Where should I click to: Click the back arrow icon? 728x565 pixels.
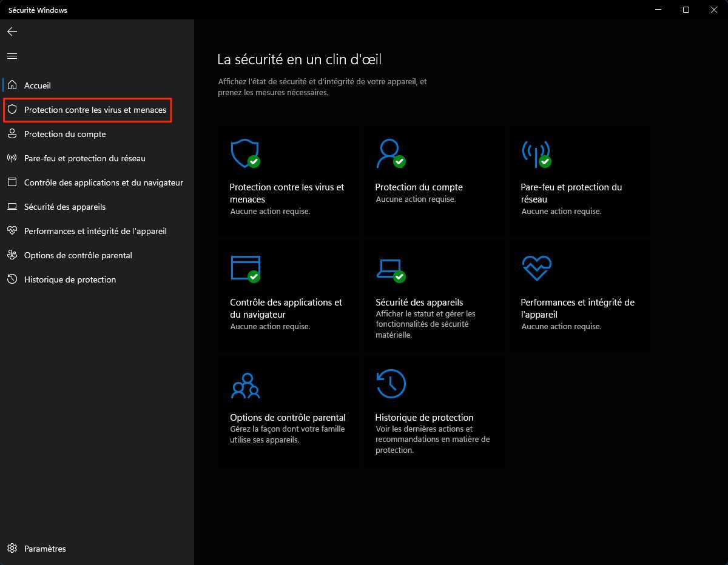[x=12, y=32]
